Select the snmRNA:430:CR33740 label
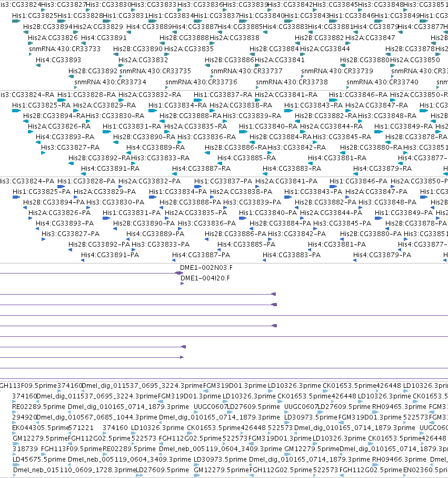 (x=383, y=82)
